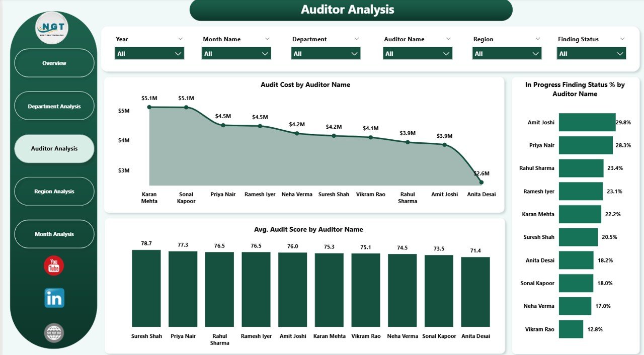Select All in the Year slicer
This screenshot has height=355, width=644.
pyautogui.click(x=149, y=53)
